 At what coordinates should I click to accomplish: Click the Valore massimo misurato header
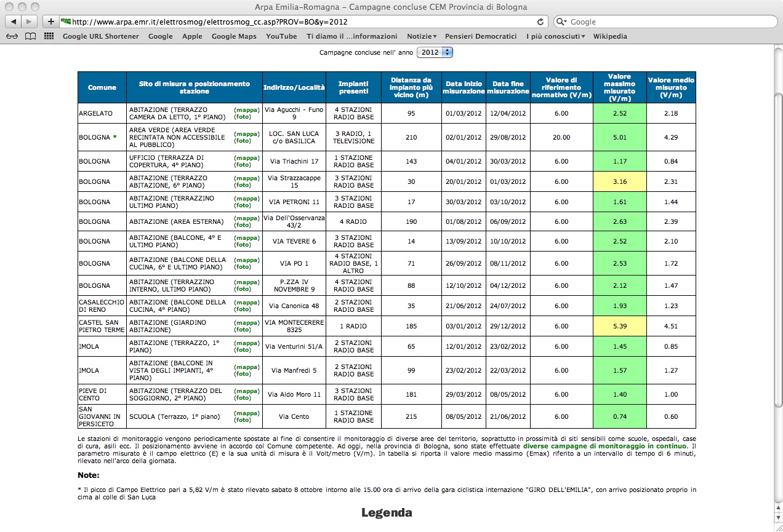pyautogui.click(x=619, y=87)
